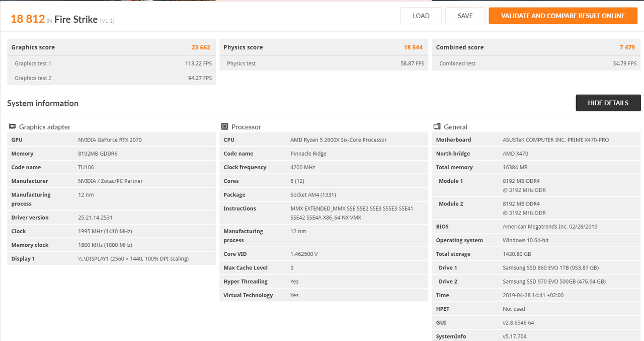This screenshot has height=341, width=644.
Task: Select time 2019-04-28 14:41 +02:00
Action: click(533, 295)
